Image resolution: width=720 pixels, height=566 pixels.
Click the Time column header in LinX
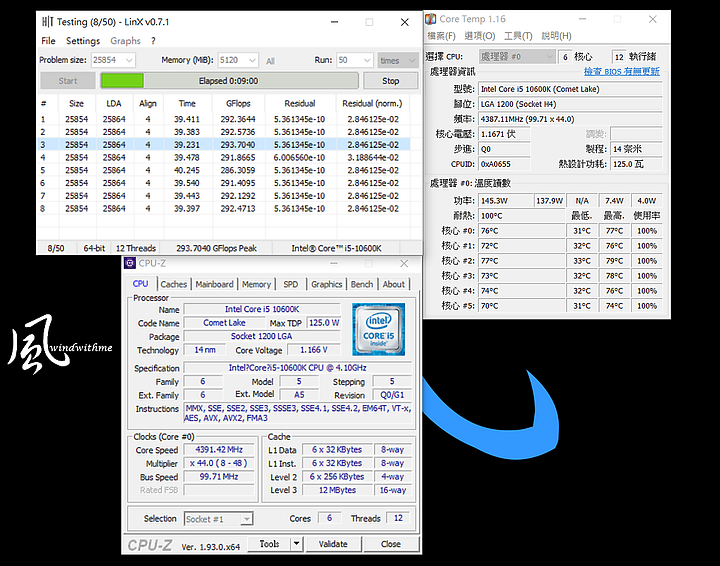(187, 103)
